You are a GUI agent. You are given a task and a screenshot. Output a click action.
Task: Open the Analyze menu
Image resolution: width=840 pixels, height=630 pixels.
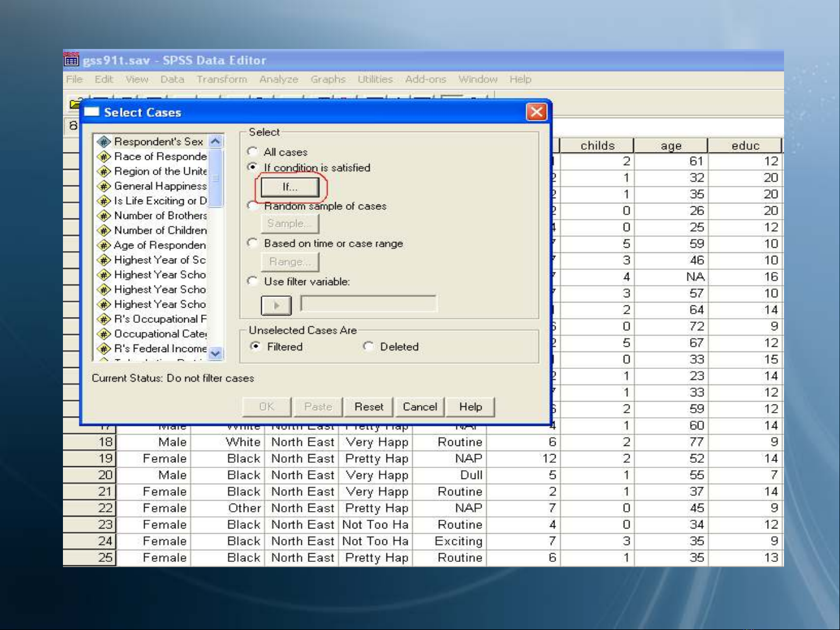(279, 79)
